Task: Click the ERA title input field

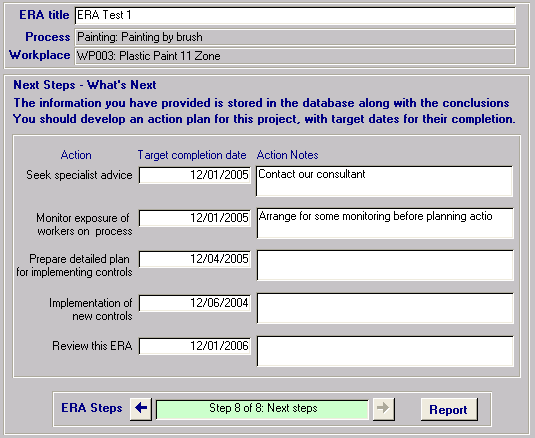Action: pos(295,15)
